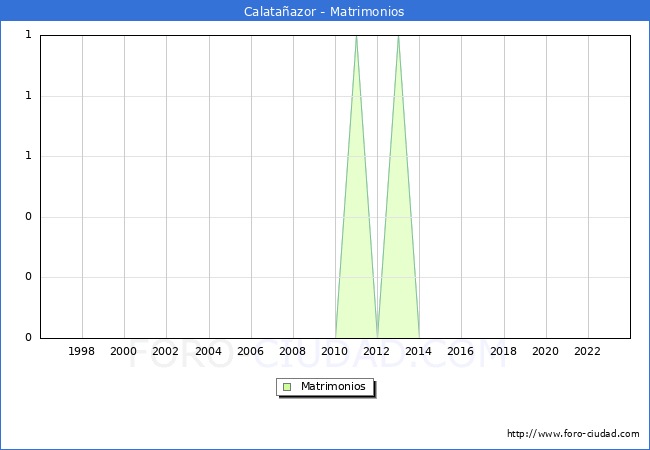Viewport: 650px width, 450px height.
Task: Click the Calatañazor - Matrimonios chart title
Action: click(x=324, y=12)
